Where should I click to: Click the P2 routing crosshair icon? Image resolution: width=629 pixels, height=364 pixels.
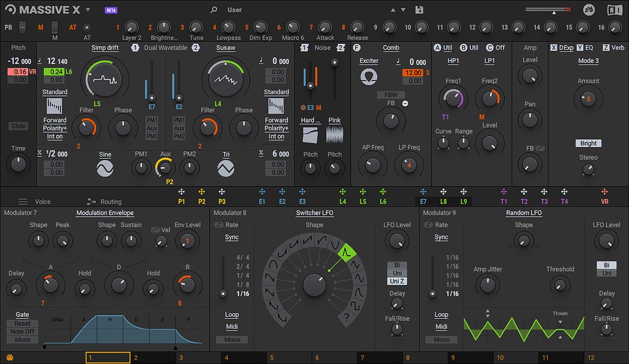201,192
